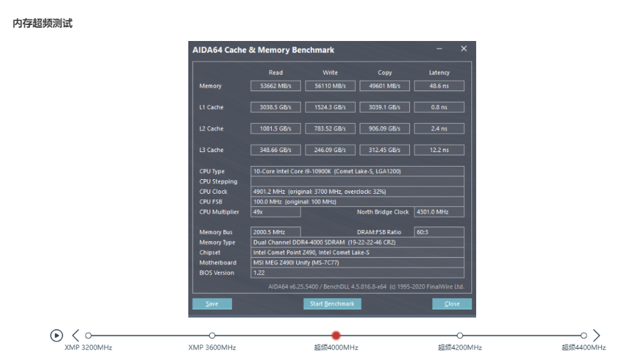Screen dimensions: 638x364
Task: Go to next slide with right chevron
Action: point(596,336)
